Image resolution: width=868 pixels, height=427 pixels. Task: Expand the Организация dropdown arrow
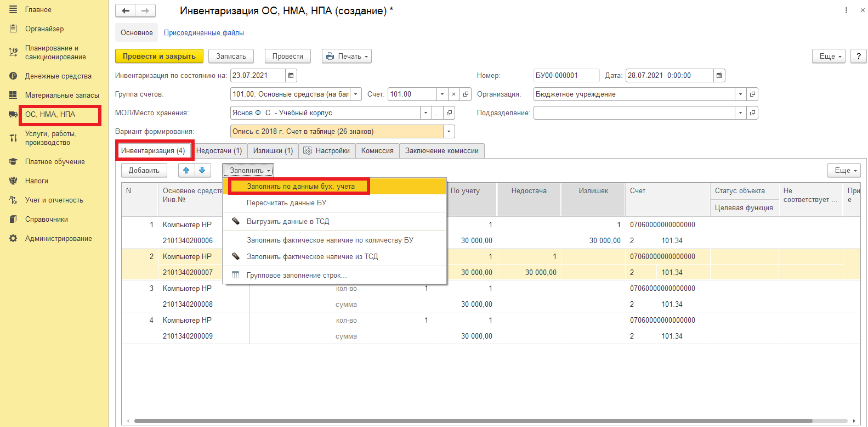740,94
